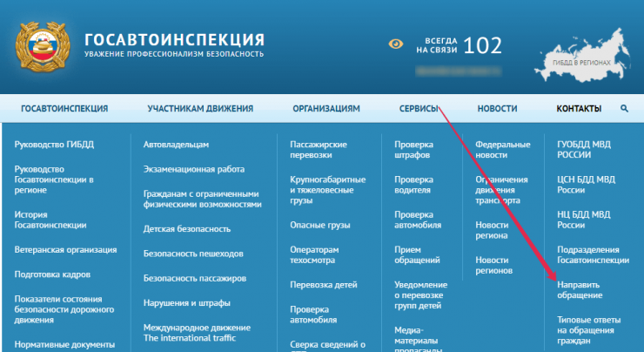Screen dimensions: 644x352
Task: Open the site search magnifier icon
Action: click(x=624, y=109)
